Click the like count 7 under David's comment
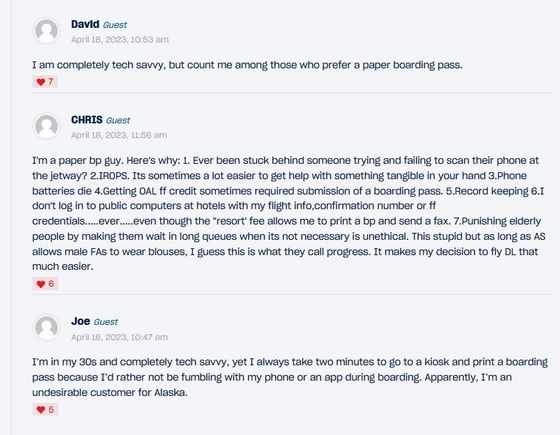 tap(51, 82)
